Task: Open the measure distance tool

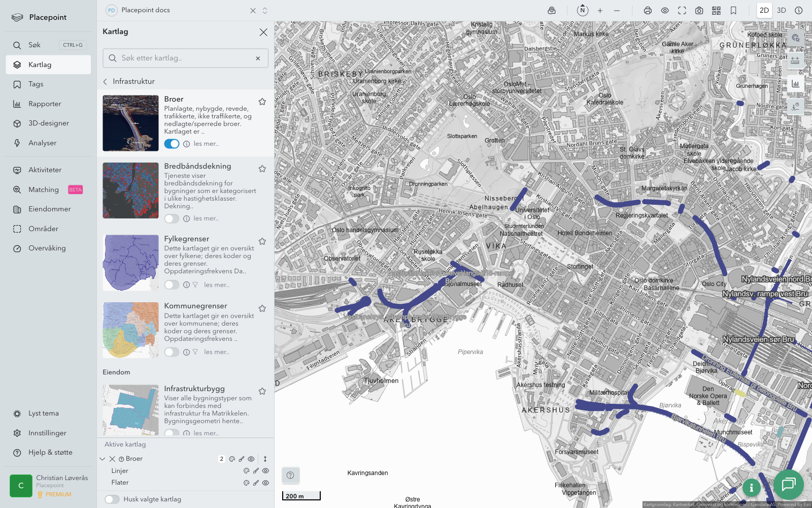Action: tap(795, 60)
